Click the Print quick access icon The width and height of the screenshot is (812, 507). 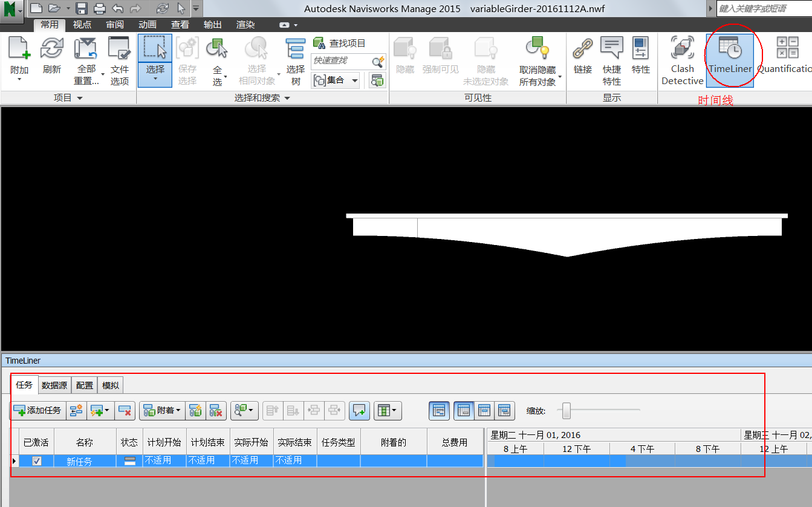[x=100, y=8]
